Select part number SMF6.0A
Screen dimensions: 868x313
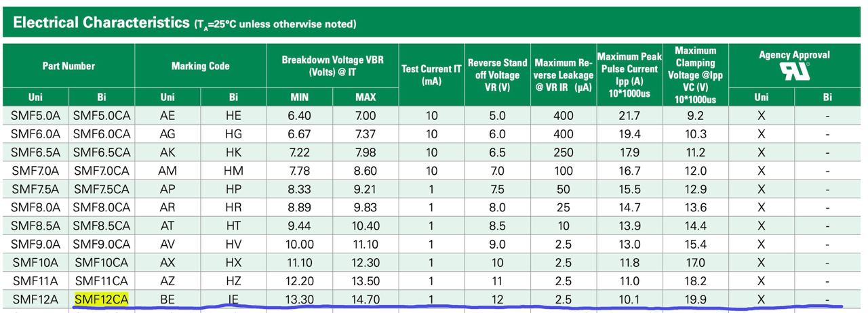[x=35, y=134]
